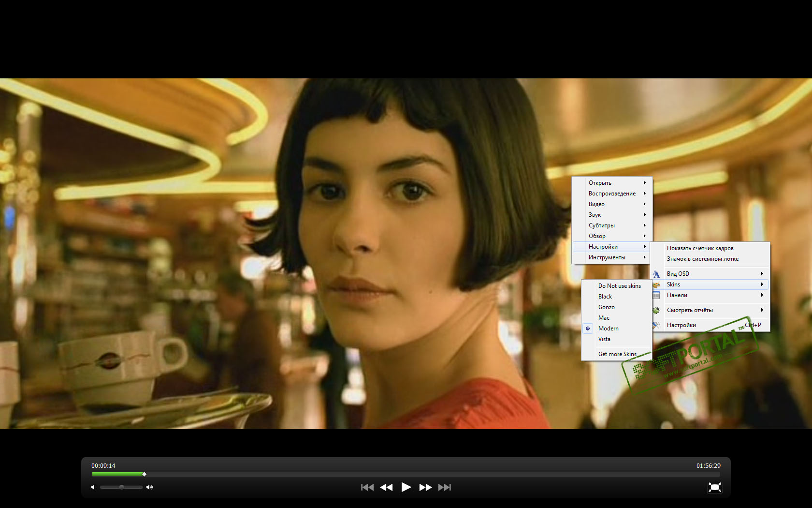The height and width of the screenshot is (508, 812).
Task: Open Настройки with the Ctrl+P shortcut
Action: [x=710, y=325]
